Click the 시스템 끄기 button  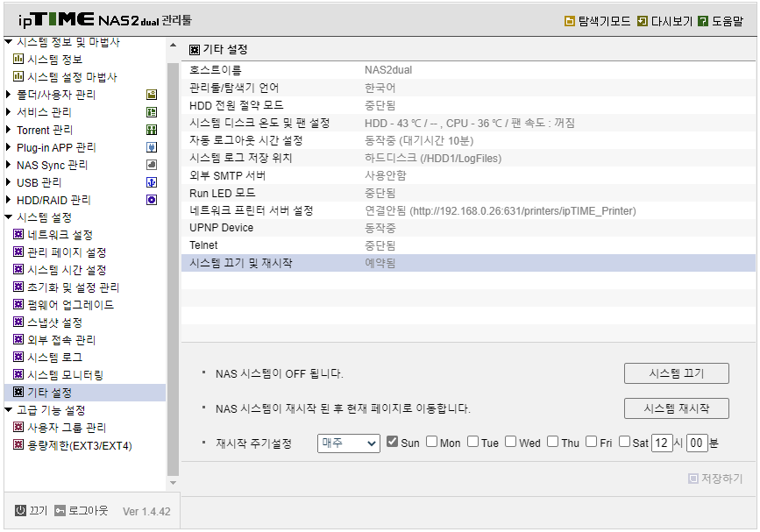pyautogui.click(x=676, y=373)
